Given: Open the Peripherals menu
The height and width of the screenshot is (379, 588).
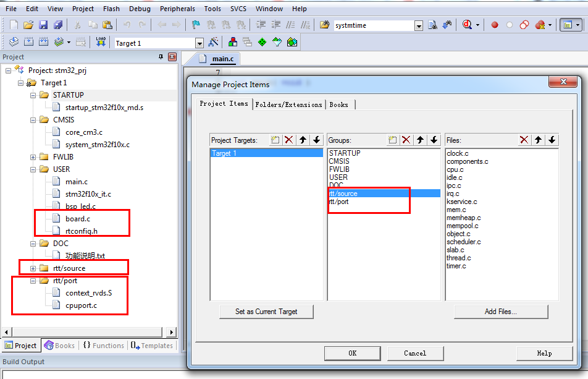Looking at the screenshot, I should click(177, 9).
